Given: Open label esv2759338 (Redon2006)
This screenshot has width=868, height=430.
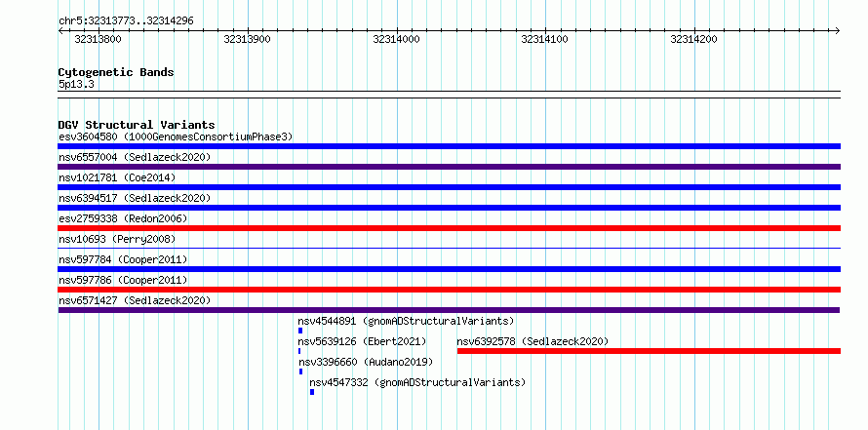Looking at the screenshot, I should pos(123,218).
